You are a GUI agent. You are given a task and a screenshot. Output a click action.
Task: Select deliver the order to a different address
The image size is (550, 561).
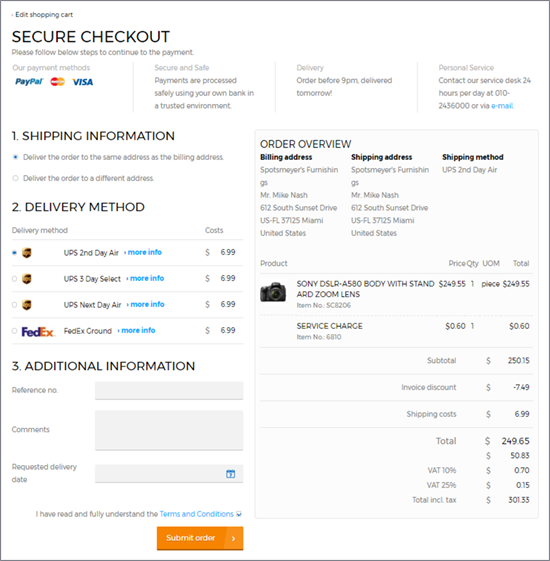coord(15,178)
